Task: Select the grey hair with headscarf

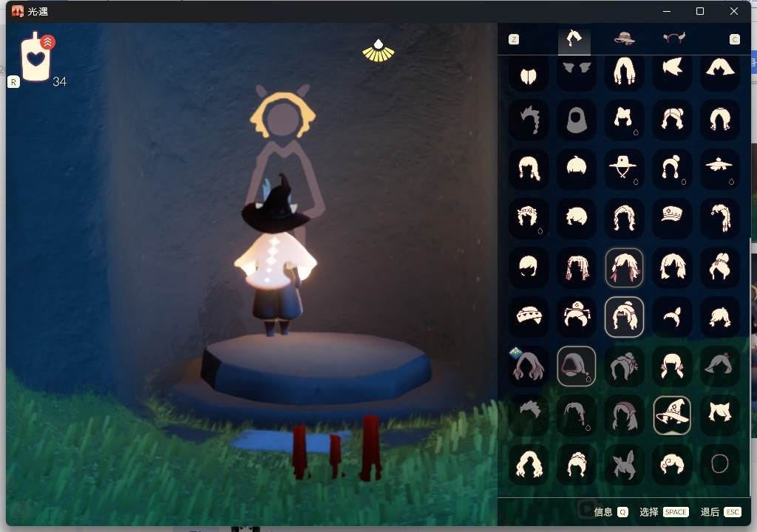Action: (624, 415)
